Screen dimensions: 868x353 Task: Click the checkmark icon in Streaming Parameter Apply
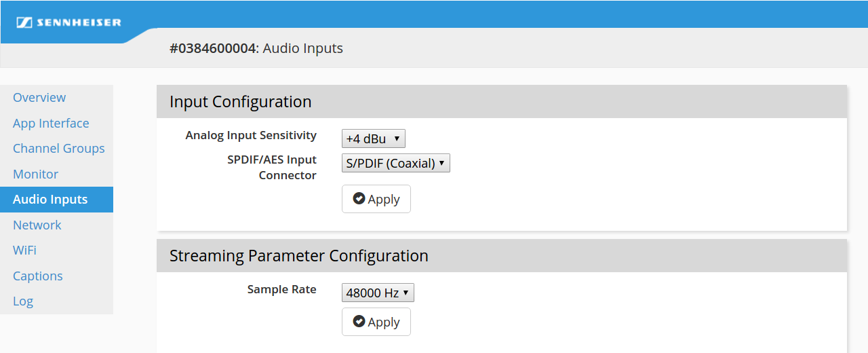point(359,322)
